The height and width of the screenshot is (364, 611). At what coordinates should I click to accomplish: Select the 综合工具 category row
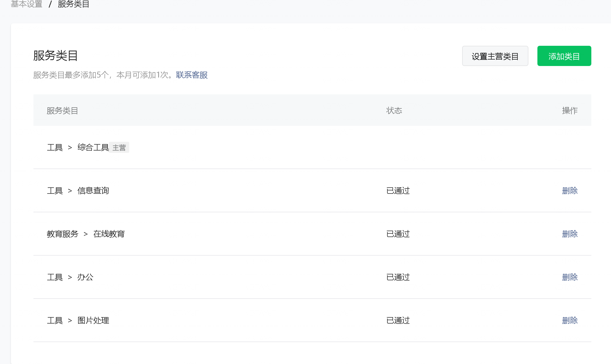coord(93,147)
